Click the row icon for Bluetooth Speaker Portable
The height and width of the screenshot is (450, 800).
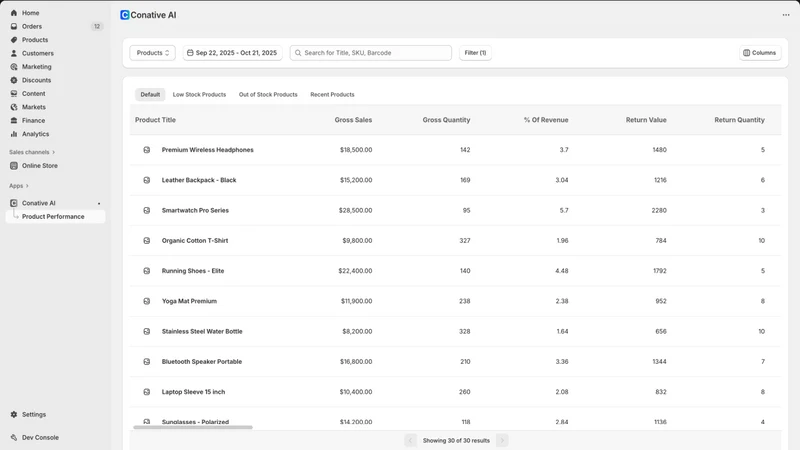pos(146,362)
